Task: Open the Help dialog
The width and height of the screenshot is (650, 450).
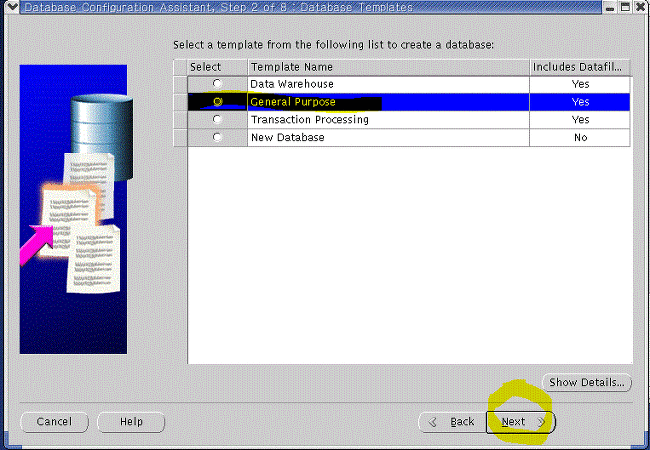Action: point(131,422)
